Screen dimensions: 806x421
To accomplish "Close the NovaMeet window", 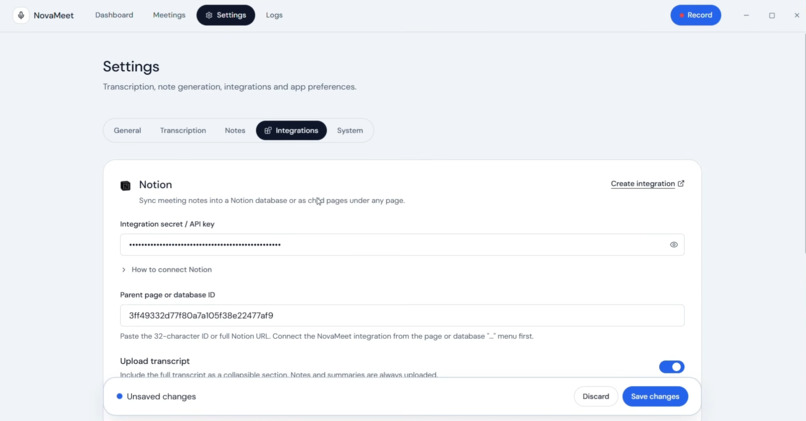I will pyautogui.click(x=797, y=15).
